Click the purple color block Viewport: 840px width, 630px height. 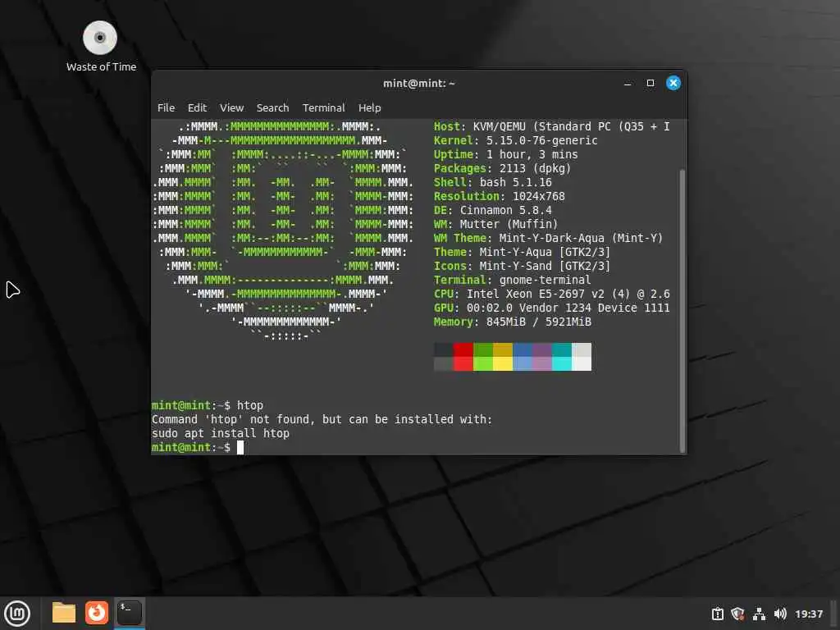[542, 357]
